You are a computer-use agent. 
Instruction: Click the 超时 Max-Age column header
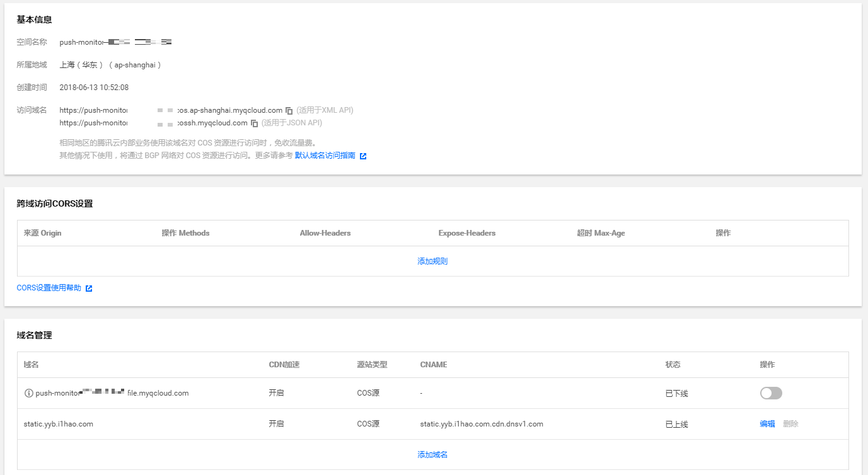click(x=601, y=233)
